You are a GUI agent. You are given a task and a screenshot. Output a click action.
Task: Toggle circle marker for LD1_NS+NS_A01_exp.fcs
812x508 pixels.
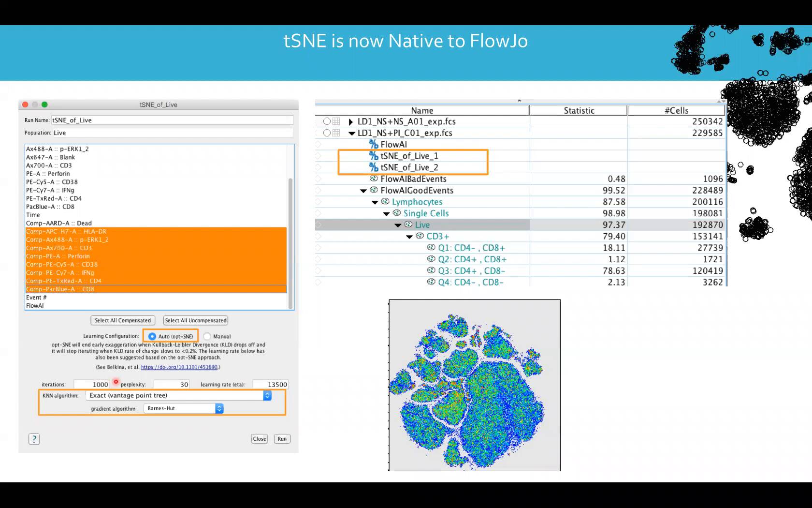327,121
